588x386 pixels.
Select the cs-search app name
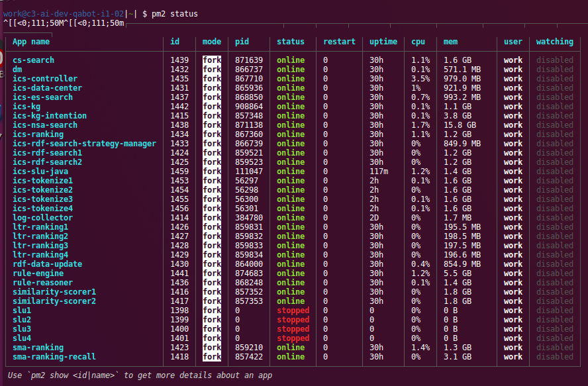[x=33, y=60]
